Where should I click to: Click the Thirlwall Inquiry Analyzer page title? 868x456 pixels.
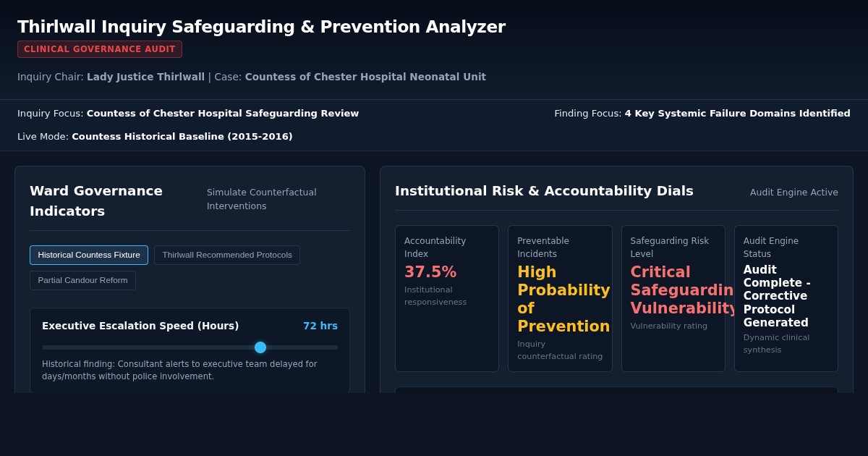(x=261, y=27)
